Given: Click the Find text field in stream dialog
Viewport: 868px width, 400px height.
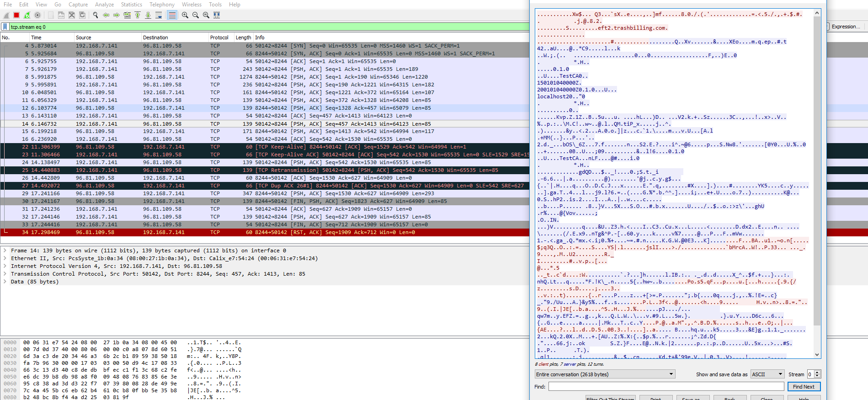Looking at the screenshot, I should (x=666, y=386).
